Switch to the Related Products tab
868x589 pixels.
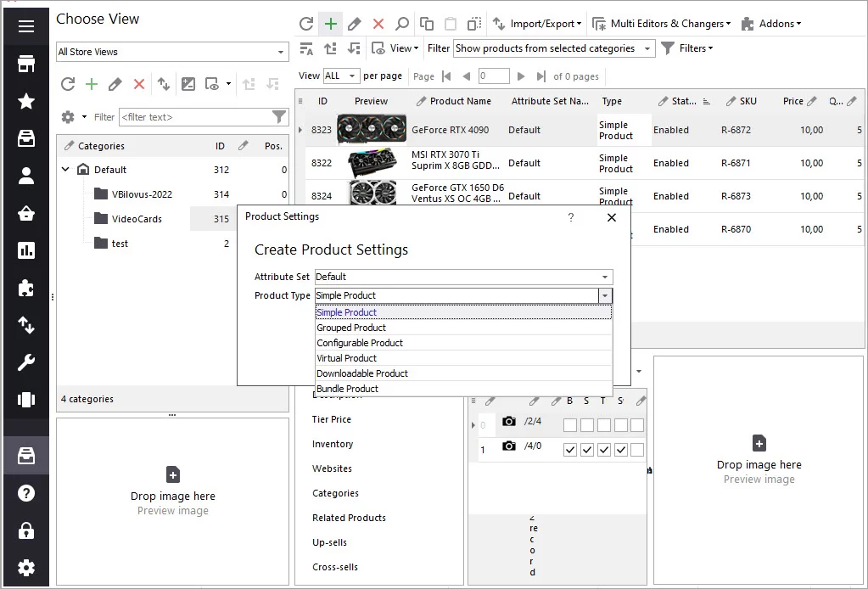pyautogui.click(x=349, y=518)
